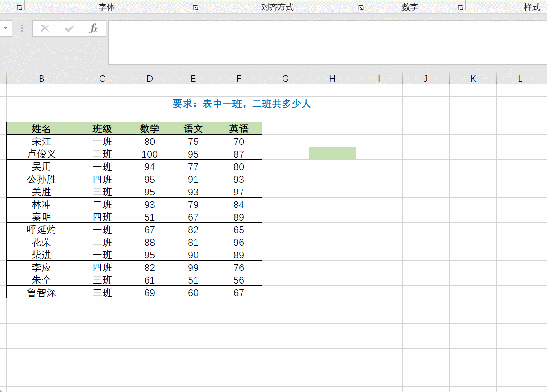
Task: Select column B header
Action: [41, 78]
